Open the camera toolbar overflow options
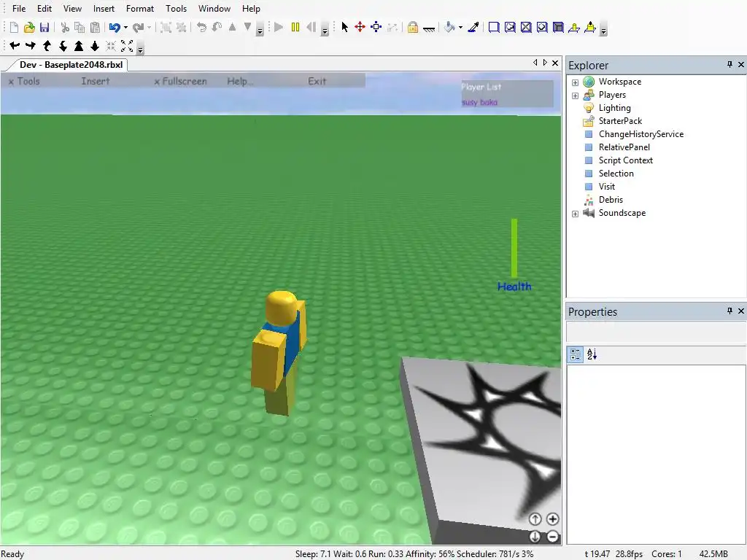The height and width of the screenshot is (560, 747). point(140,49)
